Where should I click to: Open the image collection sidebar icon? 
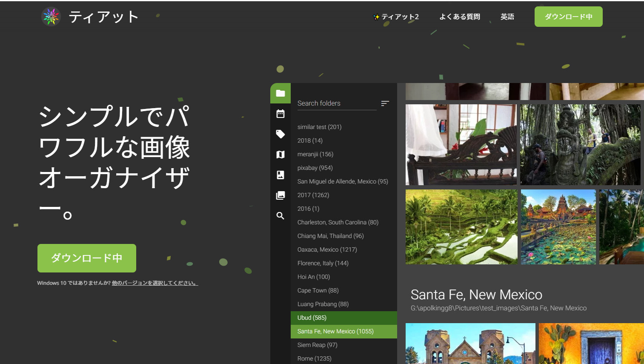point(280,195)
